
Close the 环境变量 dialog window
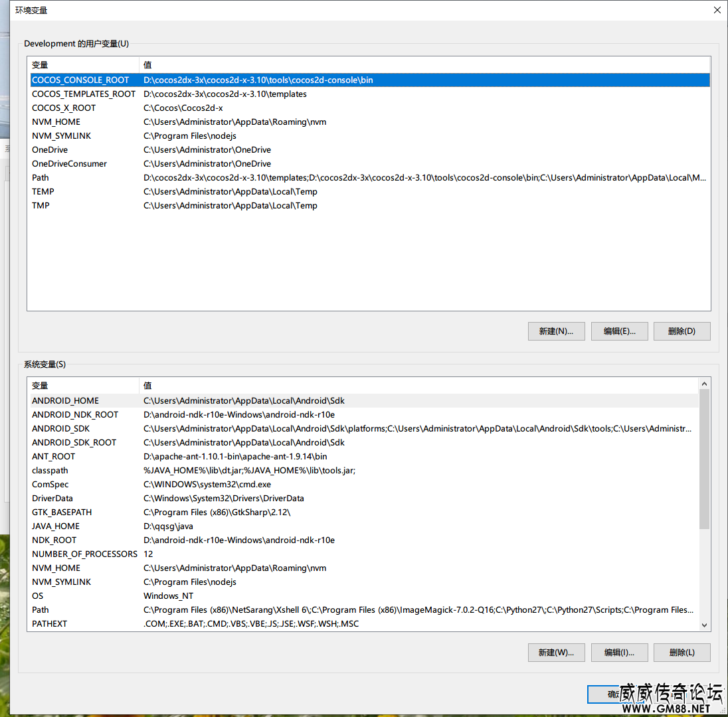pos(717,10)
